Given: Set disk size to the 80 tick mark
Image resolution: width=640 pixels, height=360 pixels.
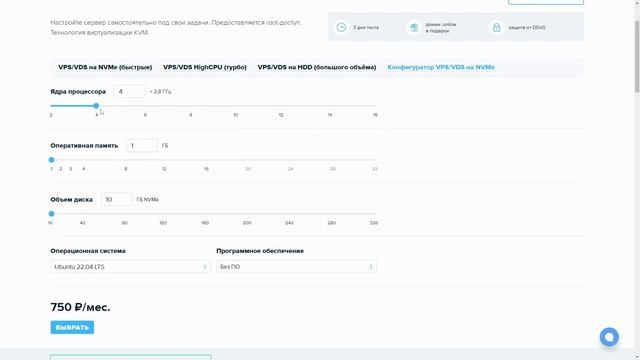Looking at the screenshot, I should 124,223.
